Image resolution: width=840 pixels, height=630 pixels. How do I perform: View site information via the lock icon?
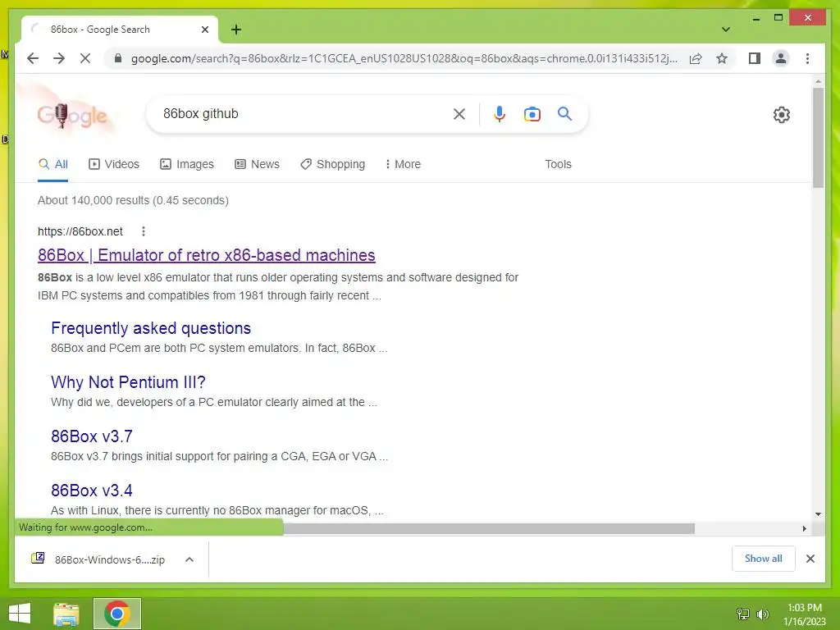[x=118, y=58]
